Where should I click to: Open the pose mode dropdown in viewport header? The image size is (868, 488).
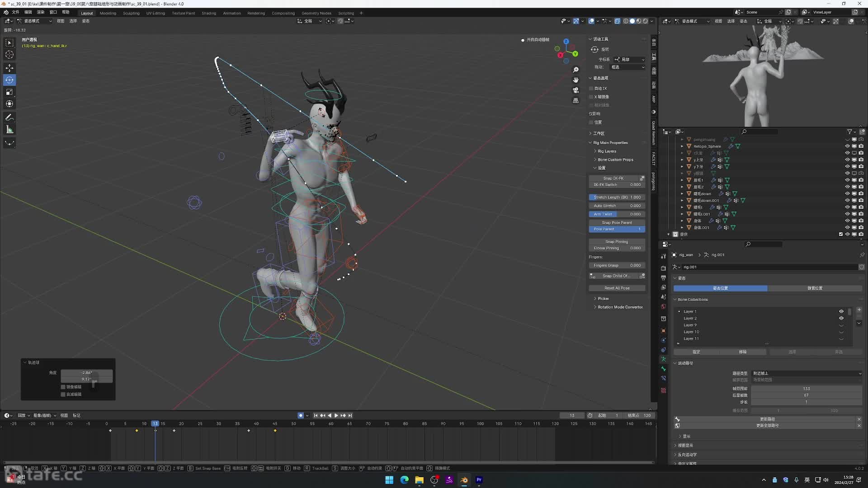(34, 21)
